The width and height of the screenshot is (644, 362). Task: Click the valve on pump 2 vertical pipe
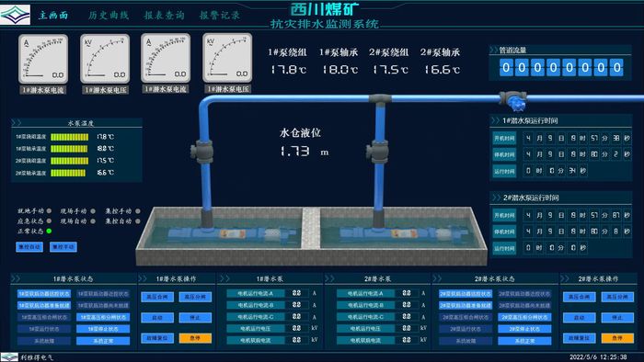point(377,152)
